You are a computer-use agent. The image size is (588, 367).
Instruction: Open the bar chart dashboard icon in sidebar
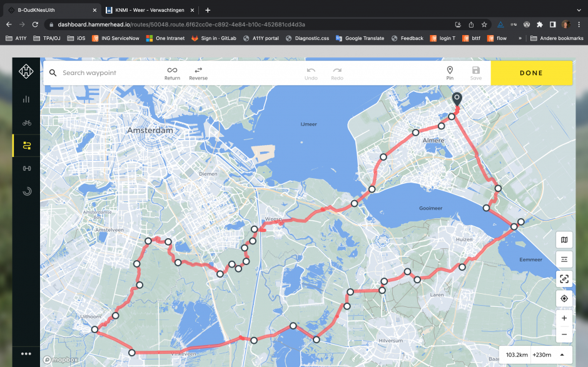pyautogui.click(x=26, y=99)
